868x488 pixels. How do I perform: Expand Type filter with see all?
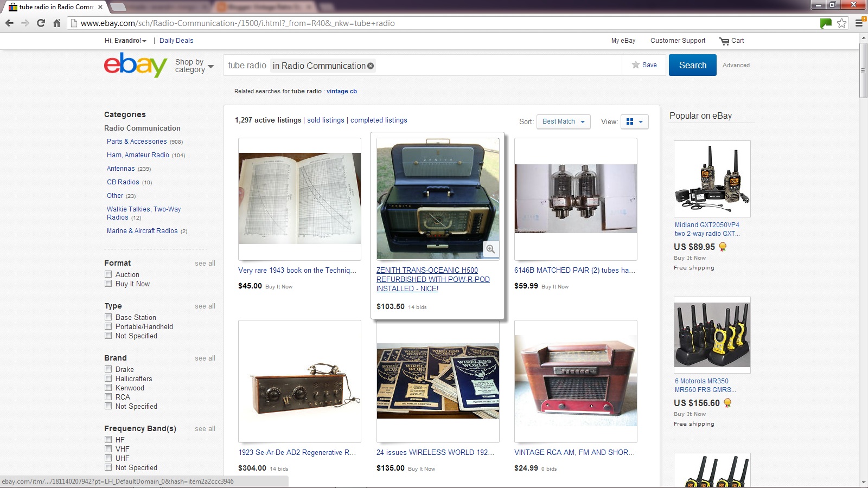click(x=205, y=306)
